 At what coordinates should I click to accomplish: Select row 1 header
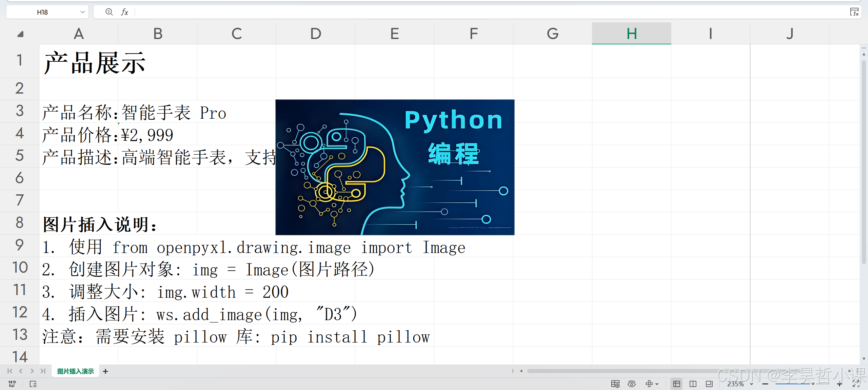point(20,61)
